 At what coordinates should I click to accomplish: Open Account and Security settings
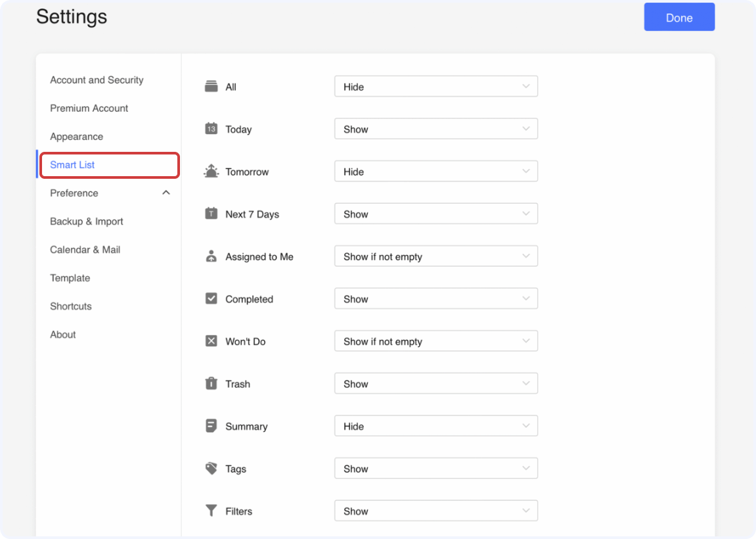(x=96, y=80)
